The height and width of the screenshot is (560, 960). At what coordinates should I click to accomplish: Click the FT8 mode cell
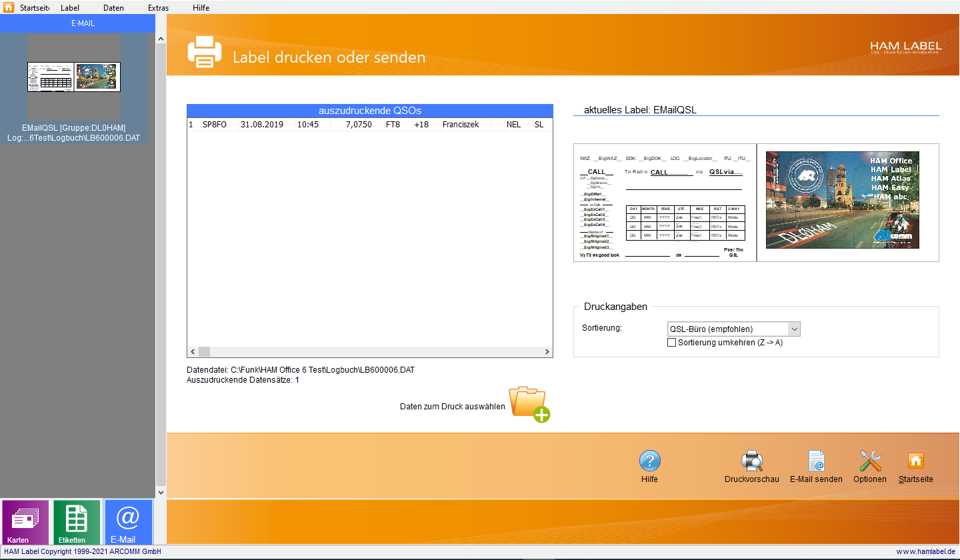pyautogui.click(x=393, y=125)
